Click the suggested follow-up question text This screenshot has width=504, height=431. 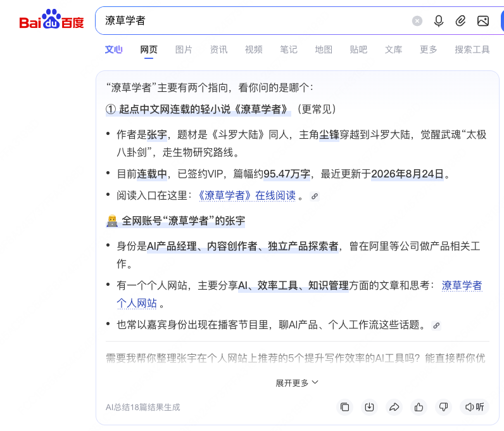point(296,358)
